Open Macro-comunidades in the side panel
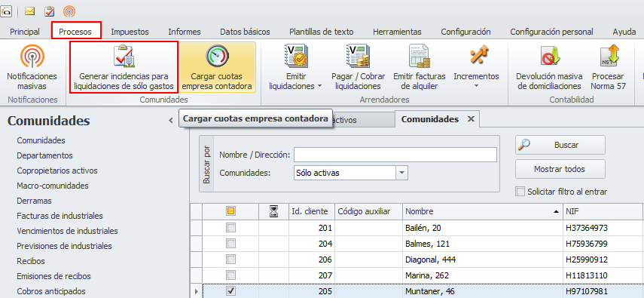The image size is (644, 298). click(53, 186)
